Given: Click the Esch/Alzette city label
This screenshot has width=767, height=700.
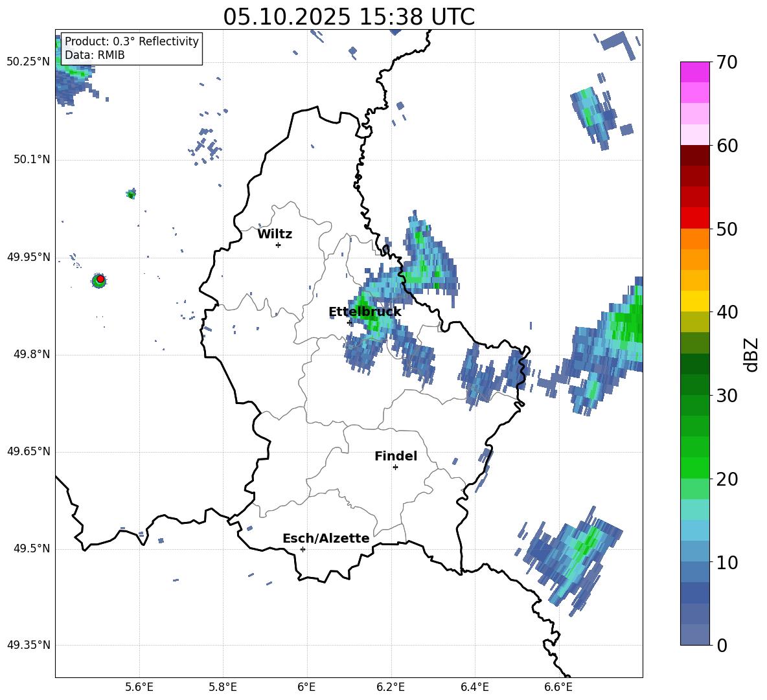Looking at the screenshot, I should pos(326,538).
